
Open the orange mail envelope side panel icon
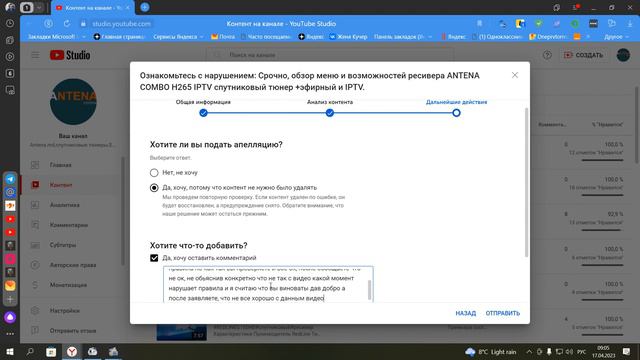pos(10,285)
